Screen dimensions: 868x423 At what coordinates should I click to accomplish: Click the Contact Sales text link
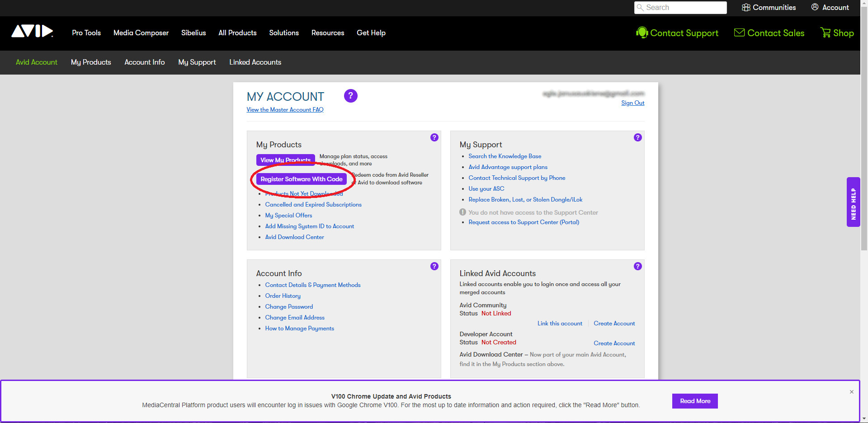tap(776, 33)
